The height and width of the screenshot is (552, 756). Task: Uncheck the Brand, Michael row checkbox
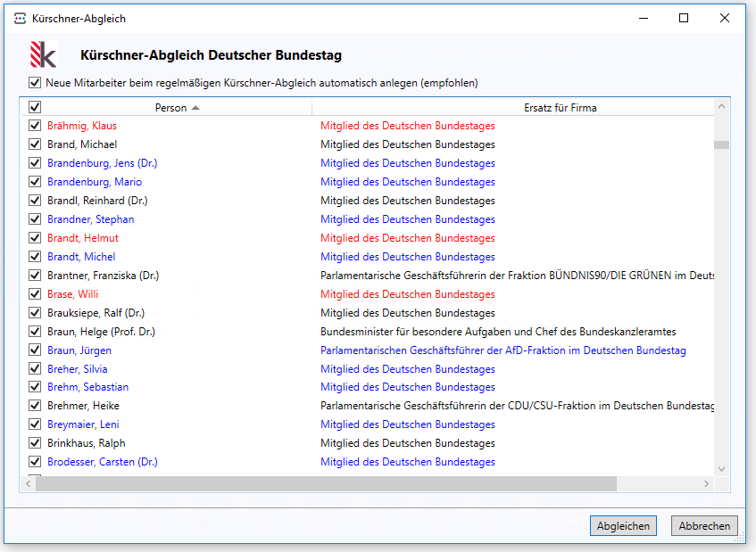[x=35, y=144]
